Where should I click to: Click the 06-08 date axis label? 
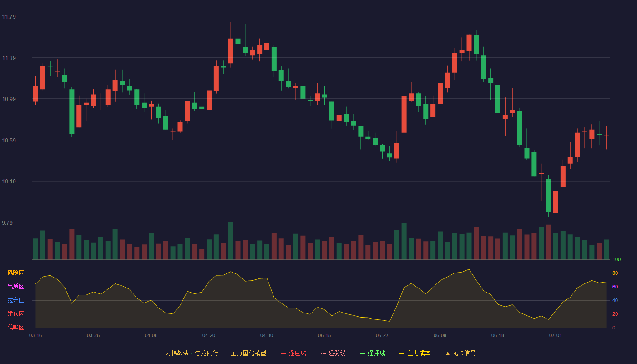click(440, 335)
